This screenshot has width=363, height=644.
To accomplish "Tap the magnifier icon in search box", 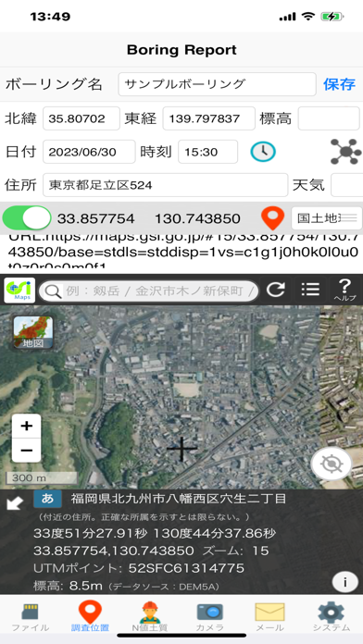I will coord(54,291).
